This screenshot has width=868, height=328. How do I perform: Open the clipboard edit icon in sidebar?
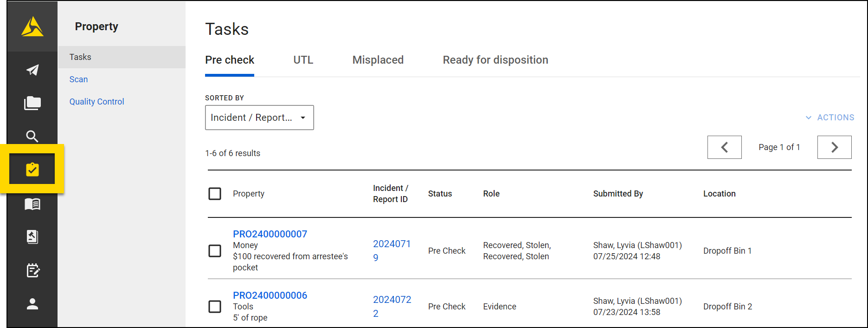(x=32, y=270)
